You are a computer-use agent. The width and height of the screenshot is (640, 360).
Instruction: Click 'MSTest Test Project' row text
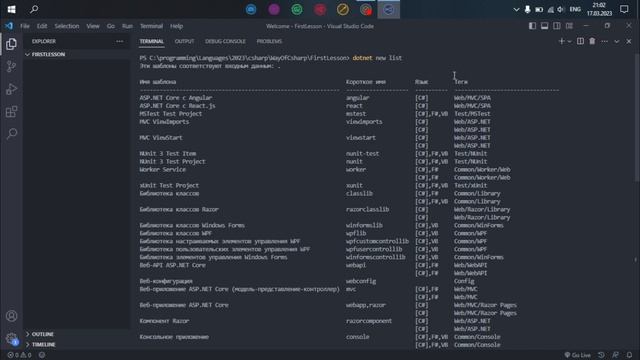171,114
